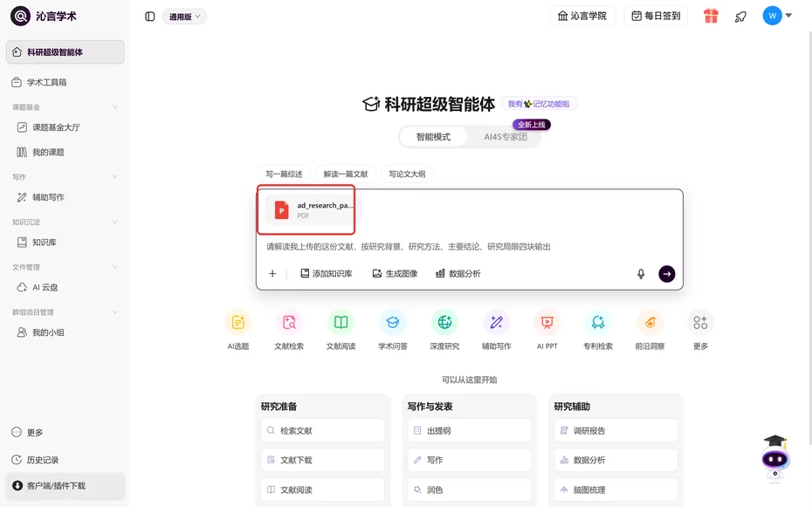Click the send arrow button
The width and height of the screenshot is (812, 507).
click(666, 274)
